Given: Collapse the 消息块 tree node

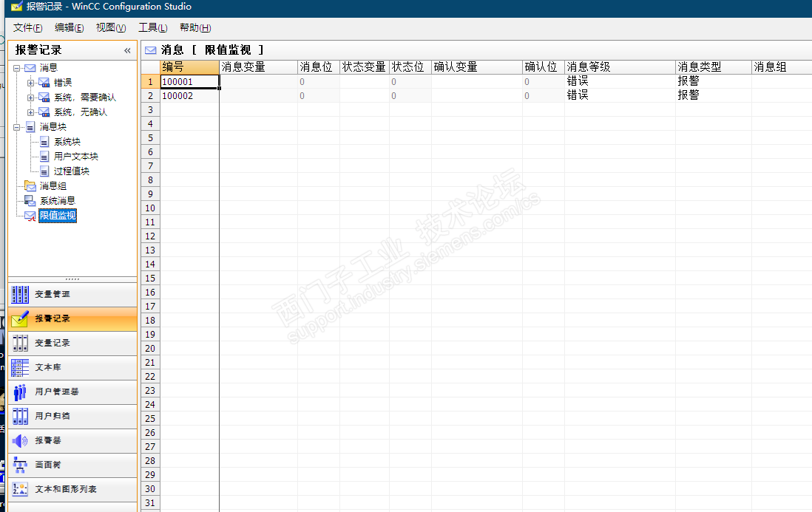Looking at the screenshot, I should [16, 127].
